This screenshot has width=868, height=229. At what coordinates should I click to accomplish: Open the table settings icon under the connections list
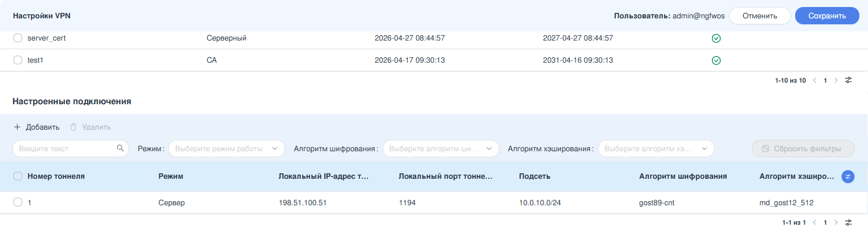pyautogui.click(x=849, y=223)
